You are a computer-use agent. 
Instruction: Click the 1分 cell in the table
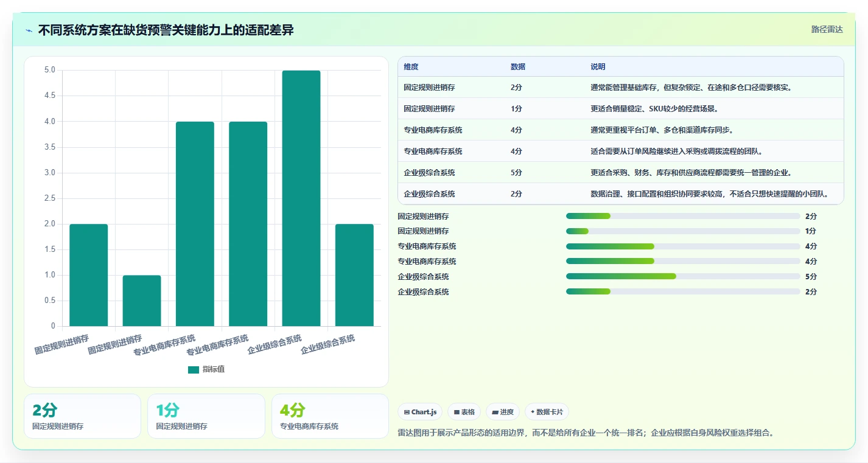click(516, 109)
